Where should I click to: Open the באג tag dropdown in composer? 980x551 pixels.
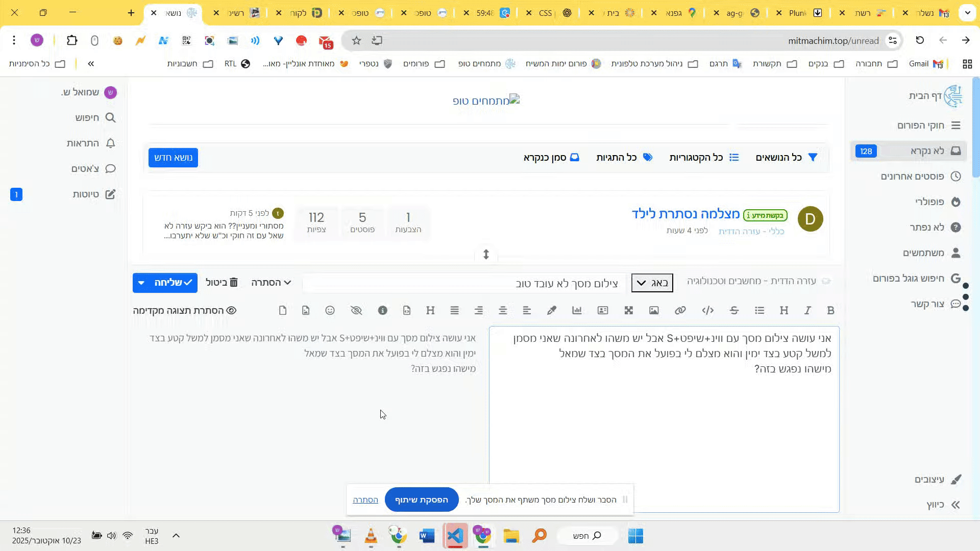(x=652, y=283)
